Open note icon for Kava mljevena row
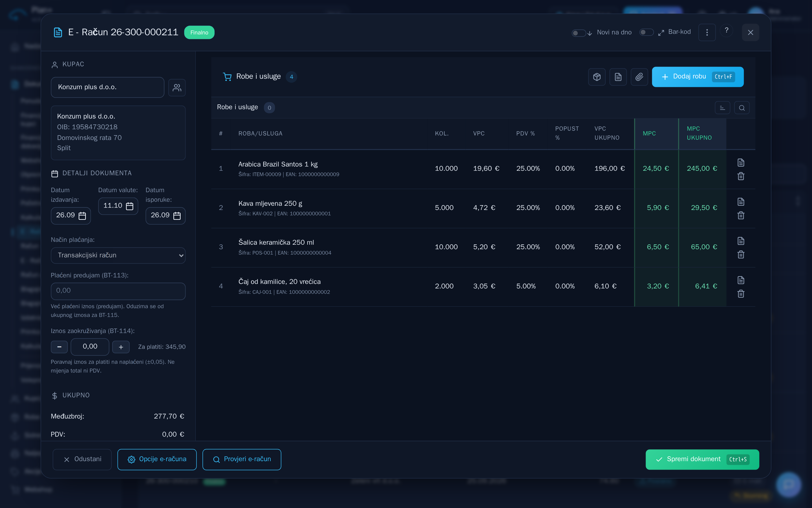The height and width of the screenshot is (508, 812). click(x=741, y=202)
